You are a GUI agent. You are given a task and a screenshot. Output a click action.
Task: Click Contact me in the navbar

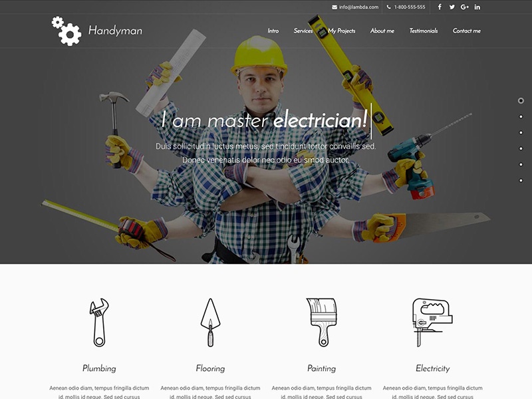(467, 31)
